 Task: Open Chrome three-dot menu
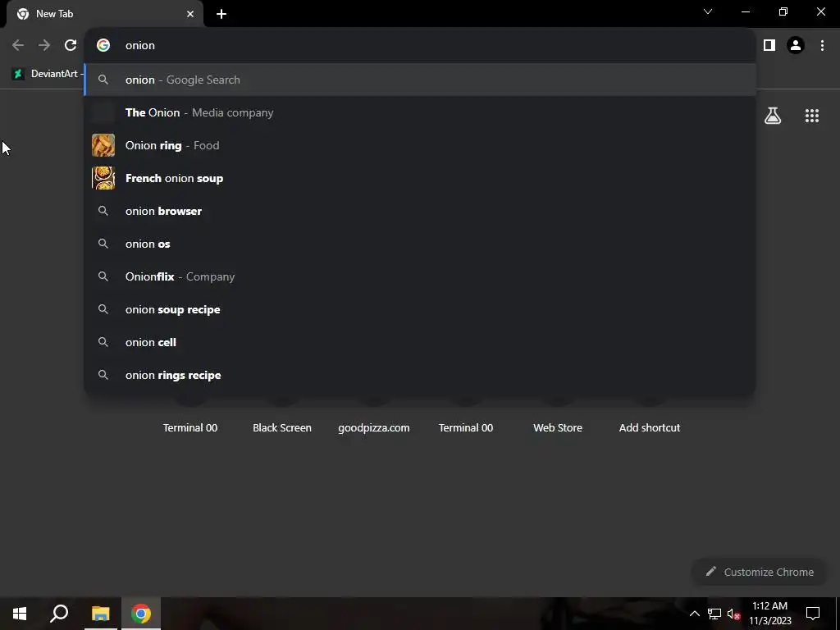coord(822,46)
